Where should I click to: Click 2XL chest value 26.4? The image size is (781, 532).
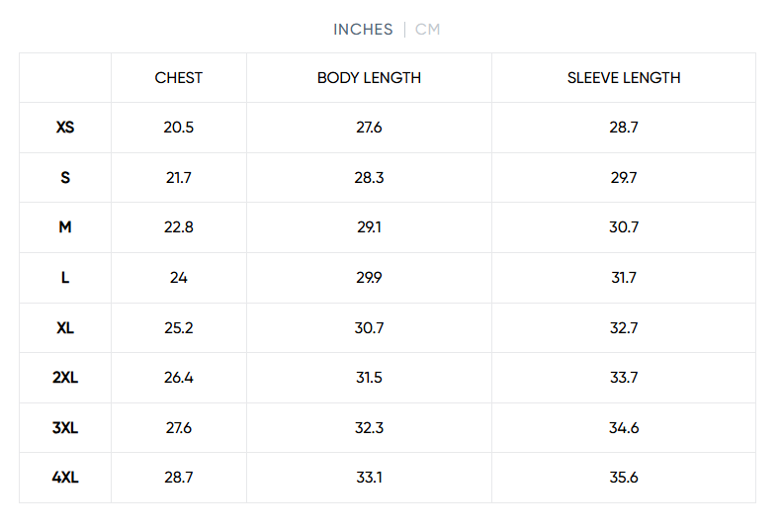click(x=179, y=378)
